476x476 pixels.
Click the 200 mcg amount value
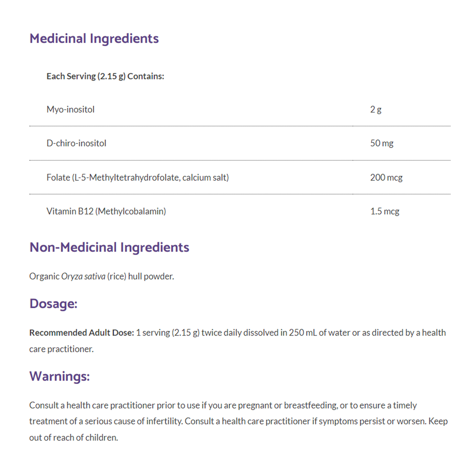(x=386, y=177)
